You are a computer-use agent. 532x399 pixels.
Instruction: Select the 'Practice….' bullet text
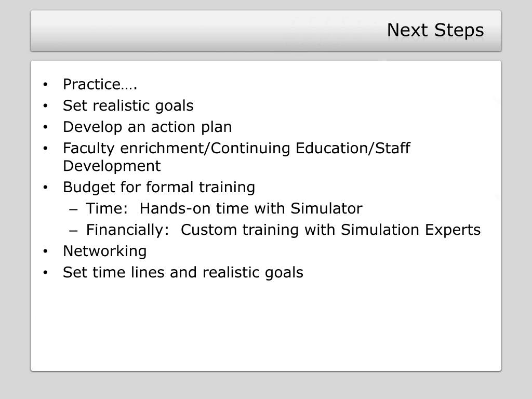pos(100,85)
